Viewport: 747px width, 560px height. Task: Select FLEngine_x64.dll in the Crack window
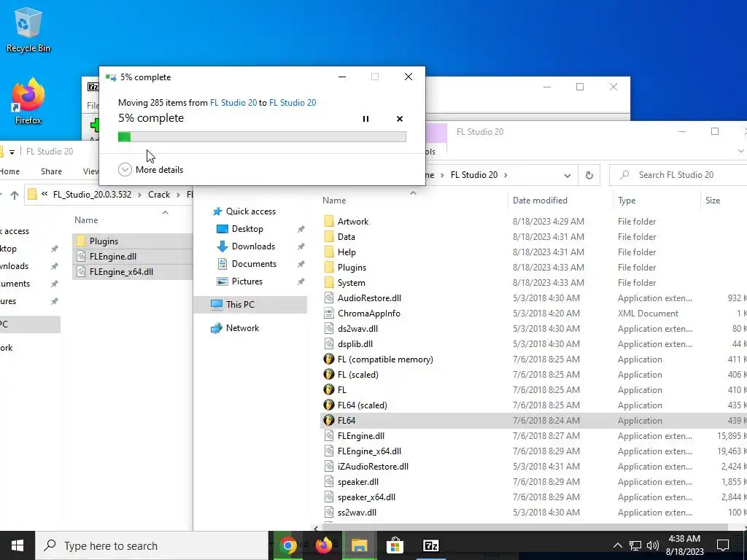click(121, 272)
